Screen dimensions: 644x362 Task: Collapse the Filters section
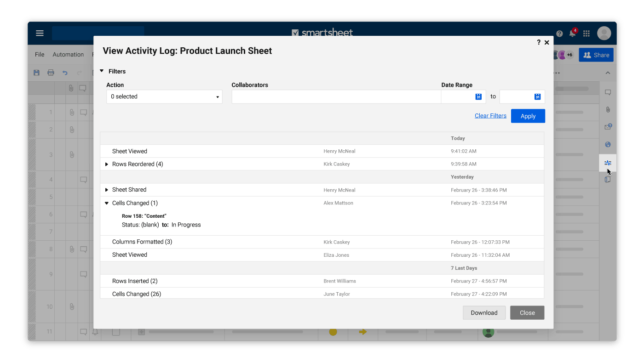102,71
